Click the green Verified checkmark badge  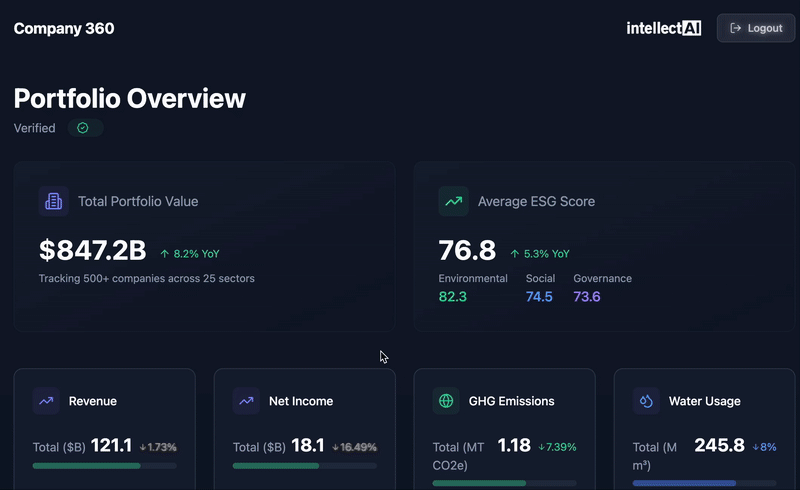click(84, 128)
